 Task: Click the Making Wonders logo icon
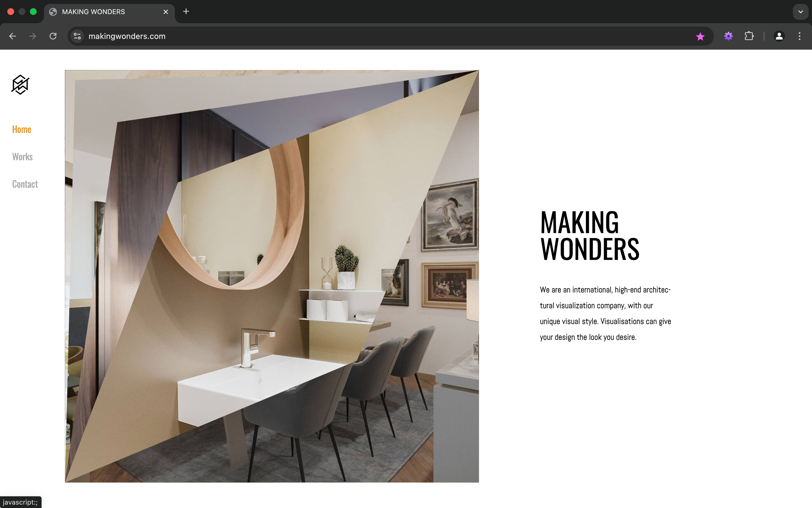pos(21,85)
